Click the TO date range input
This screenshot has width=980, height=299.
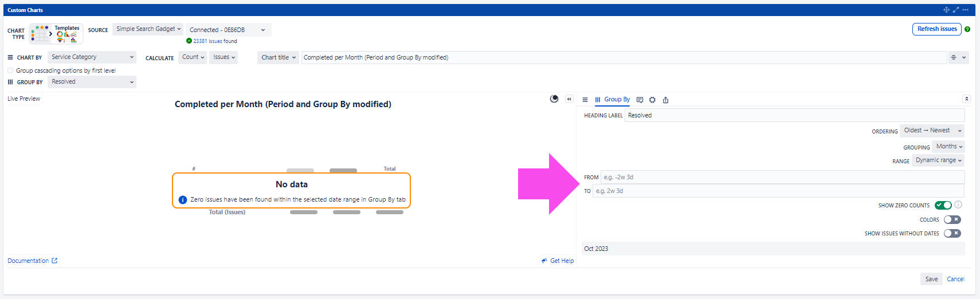[x=778, y=191]
